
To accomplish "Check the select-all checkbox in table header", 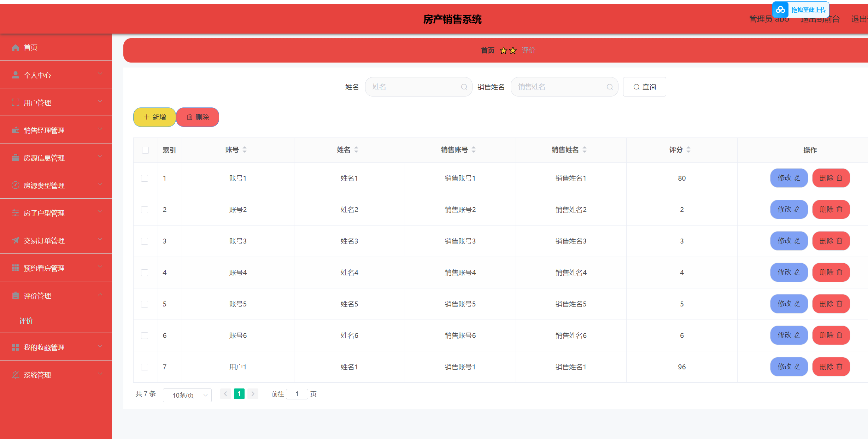I will 145,150.
